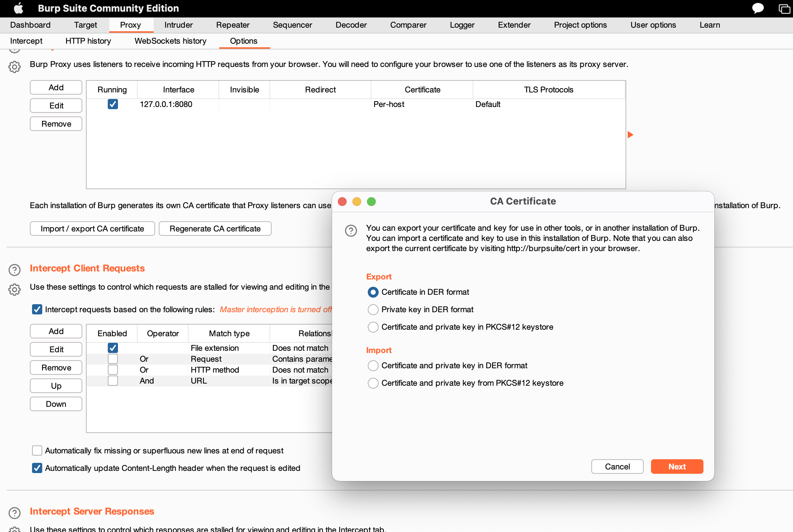The image size is (793, 532).
Task: Click the speech bubble icon in the menu bar
Action: (758, 8)
